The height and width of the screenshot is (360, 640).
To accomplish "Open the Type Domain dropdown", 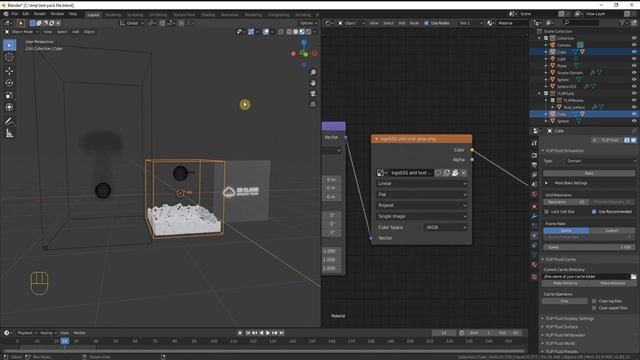I will pos(600,161).
